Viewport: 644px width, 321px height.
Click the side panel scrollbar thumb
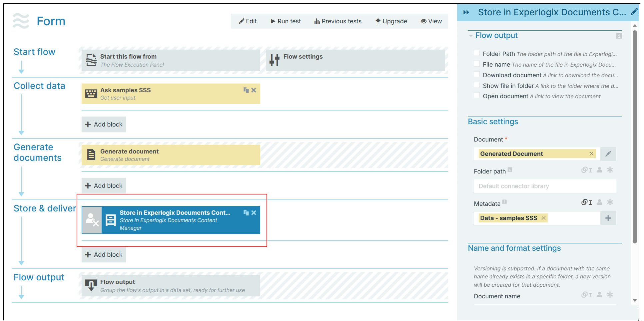635,137
